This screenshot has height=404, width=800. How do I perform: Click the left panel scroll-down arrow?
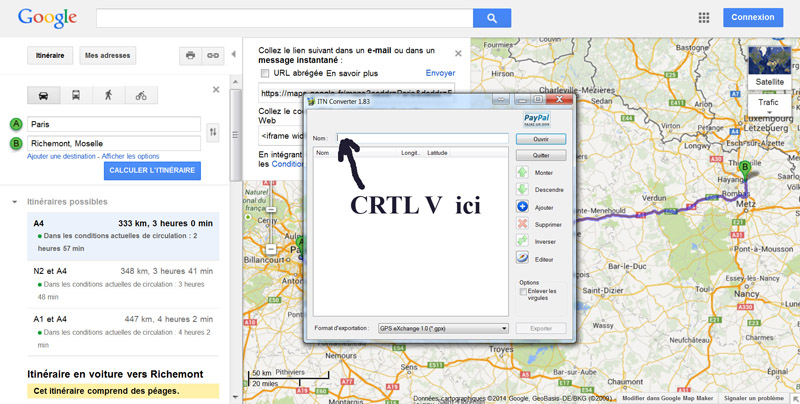pos(235,396)
